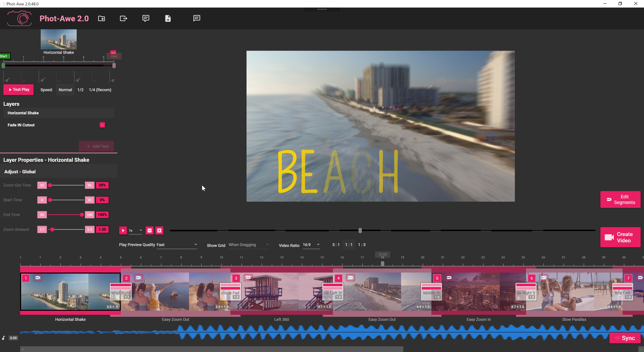Choose the 1 : 3 video ratio

[x=362, y=245]
